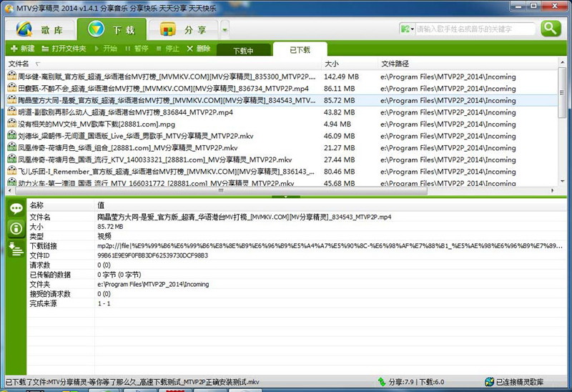Select the 飞儿乐团-I_Remember file row

(282, 172)
